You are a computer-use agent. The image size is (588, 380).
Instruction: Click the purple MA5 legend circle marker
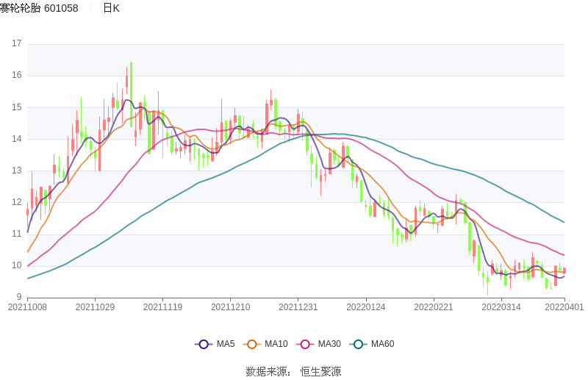point(204,344)
